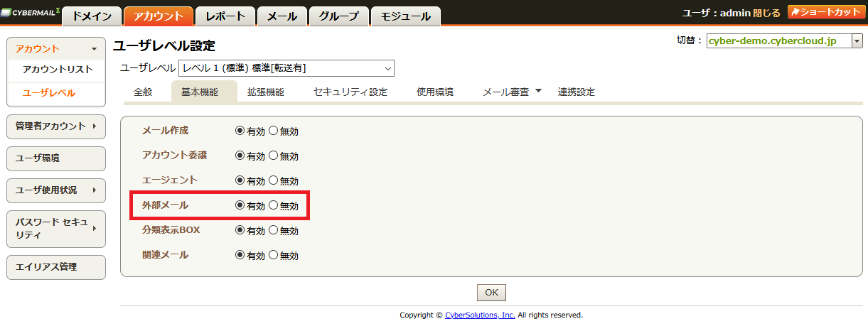Disable the エージェント option
This screenshot has height=336, width=868.
(x=274, y=180)
